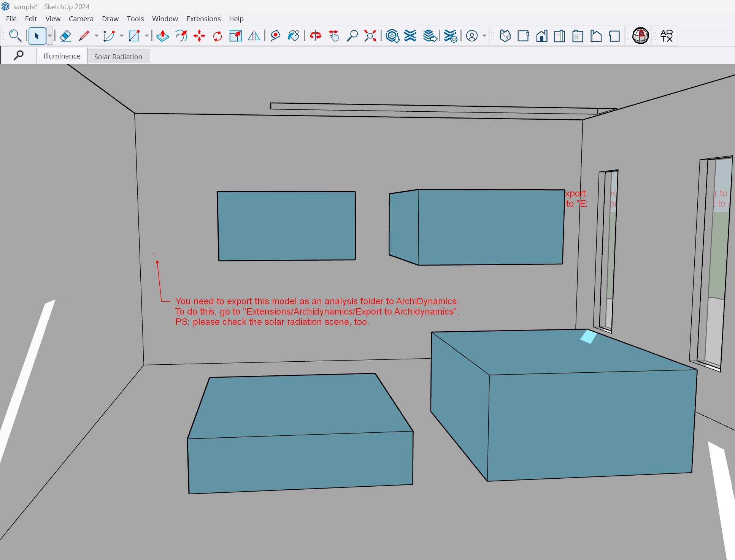
Task: Select the Pan tool
Action: [334, 36]
